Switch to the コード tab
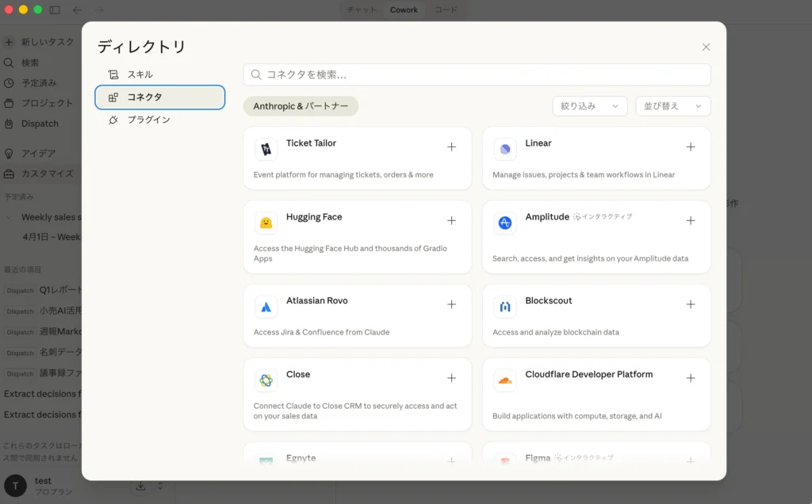 pyautogui.click(x=446, y=10)
